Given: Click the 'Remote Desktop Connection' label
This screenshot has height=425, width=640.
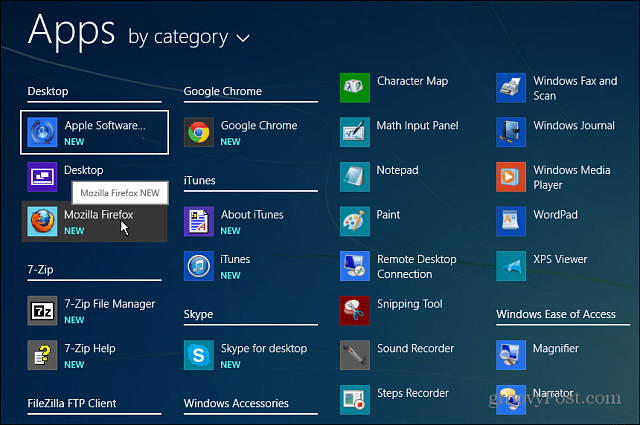Looking at the screenshot, I should [417, 267].
